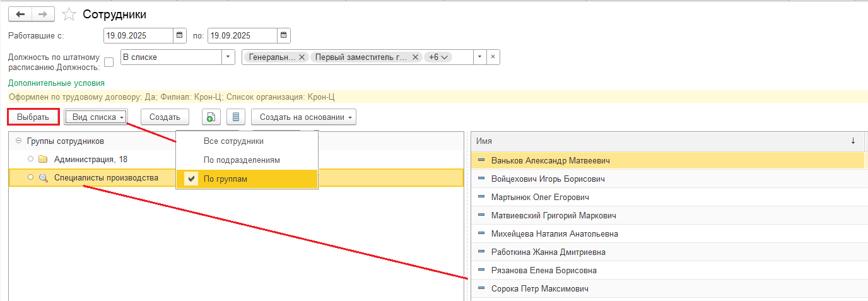Enable the Должность по штатному расписанию checkbox
The image size is (868, 301).
[x=109, y=62]
